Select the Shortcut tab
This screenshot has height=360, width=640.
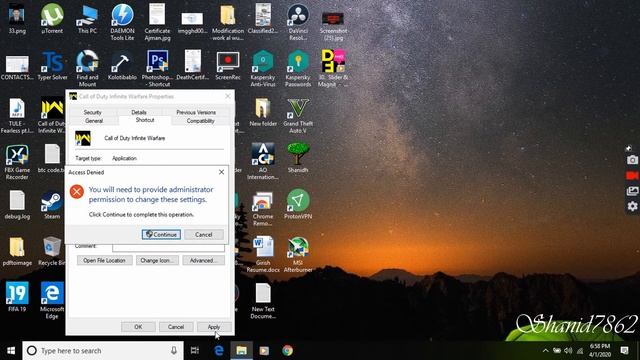point(145,120)
